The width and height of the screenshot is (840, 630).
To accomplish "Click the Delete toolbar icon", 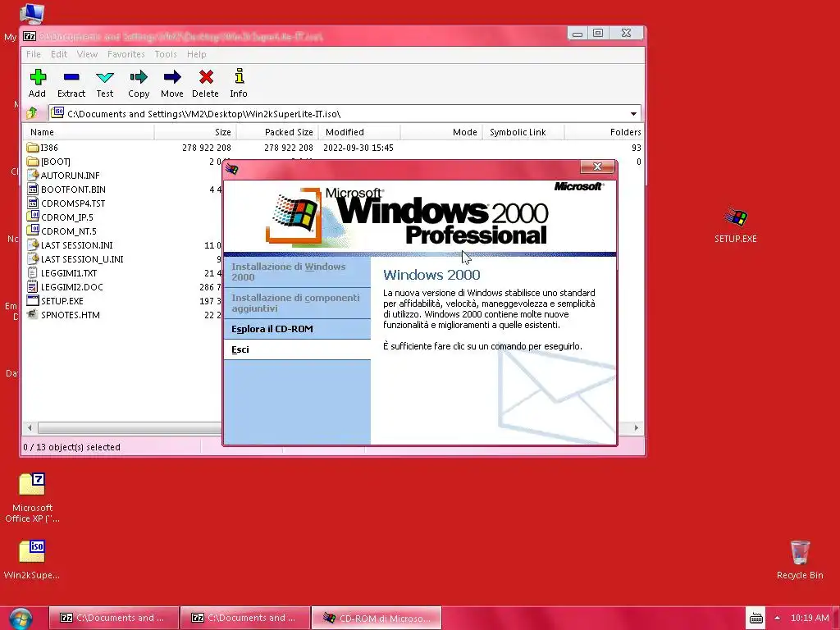I will 206,77.
